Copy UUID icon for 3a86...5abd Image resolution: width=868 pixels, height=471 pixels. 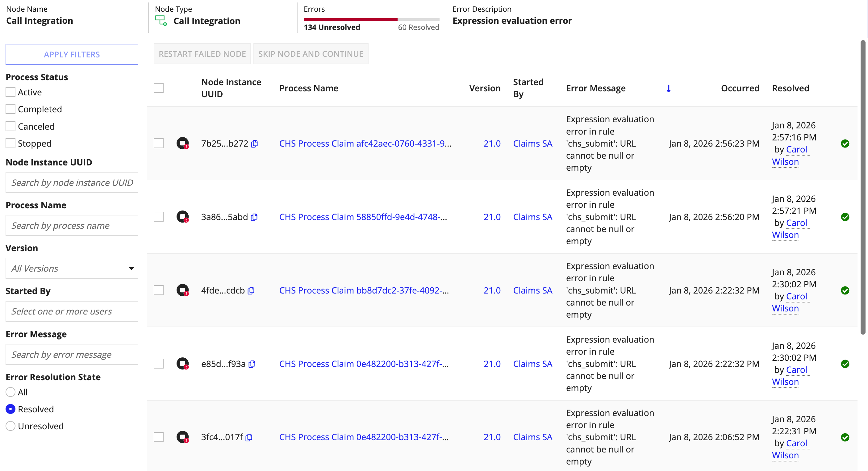254,217
